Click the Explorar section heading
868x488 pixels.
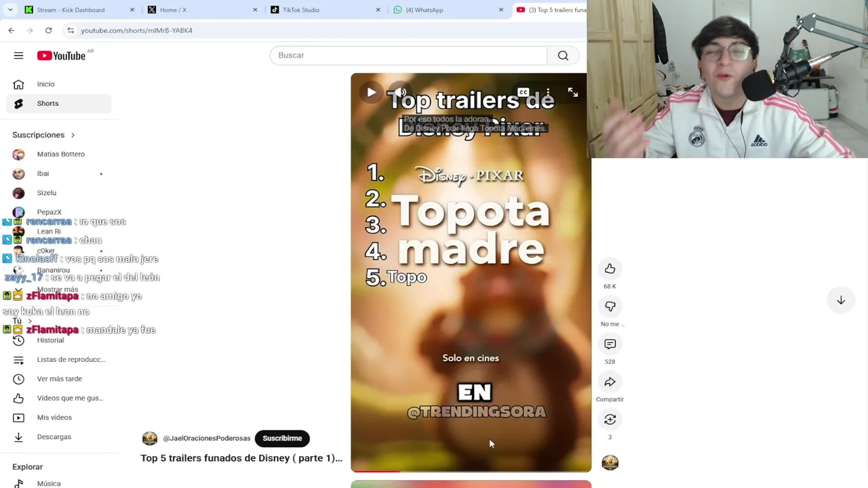pos(27,467)
